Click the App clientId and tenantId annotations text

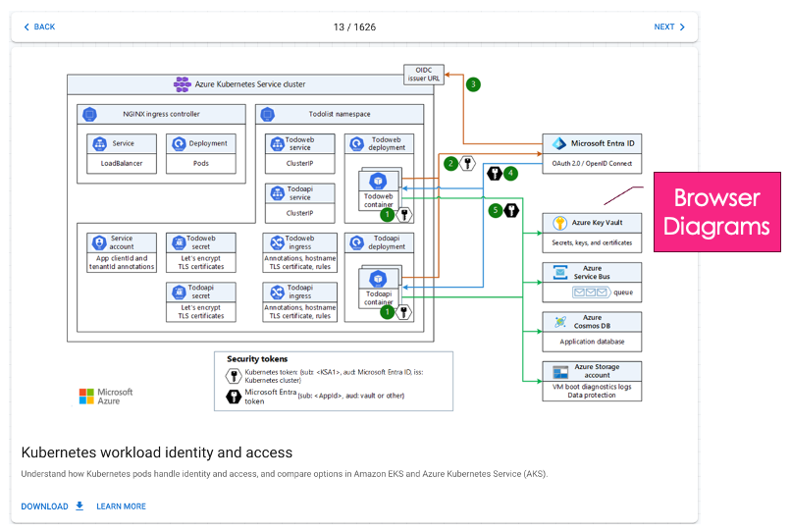[122, 262]
